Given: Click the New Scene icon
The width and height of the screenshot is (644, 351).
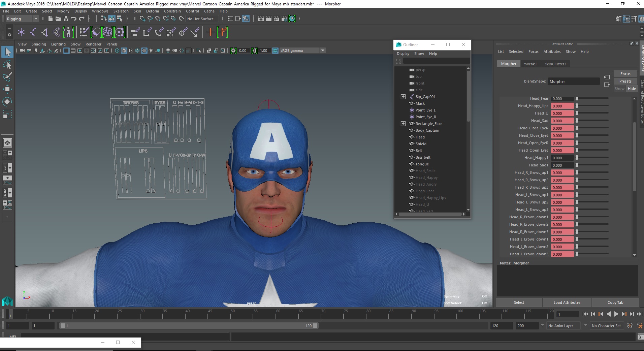Looking at the screenshot, I should [x=51, y=19].
